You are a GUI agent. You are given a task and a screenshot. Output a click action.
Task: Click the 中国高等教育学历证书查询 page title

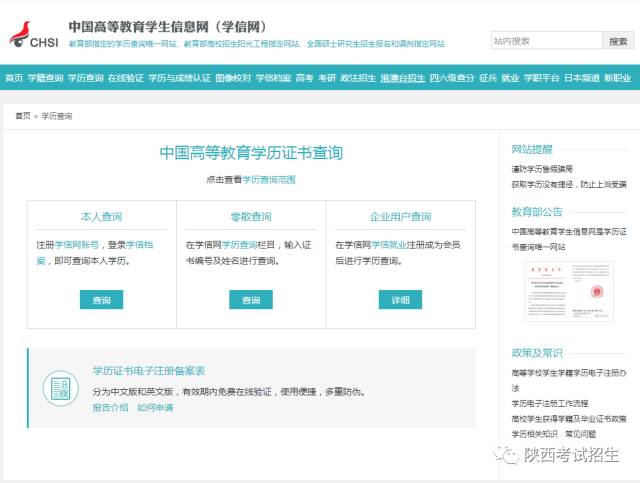[251, 153]
